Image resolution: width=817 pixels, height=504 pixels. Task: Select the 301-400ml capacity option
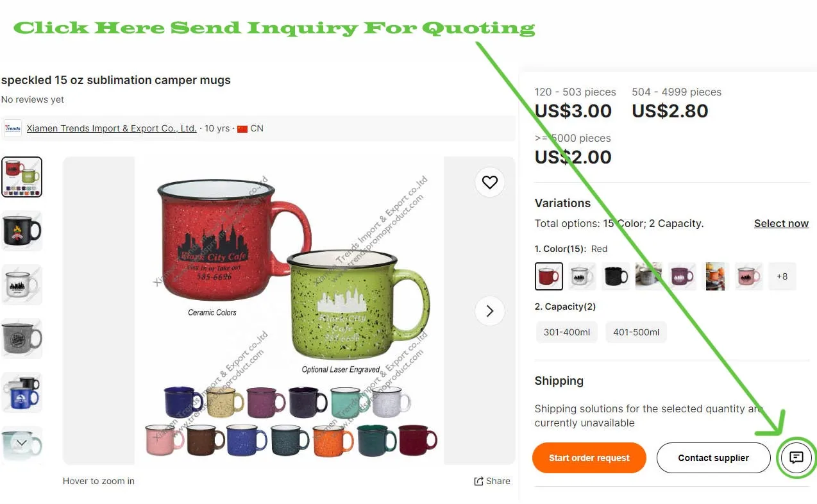point(567,332)
